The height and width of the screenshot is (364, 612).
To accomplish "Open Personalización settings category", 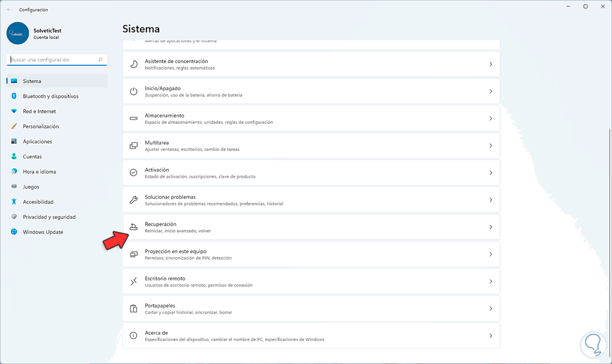I will (41, 126).
